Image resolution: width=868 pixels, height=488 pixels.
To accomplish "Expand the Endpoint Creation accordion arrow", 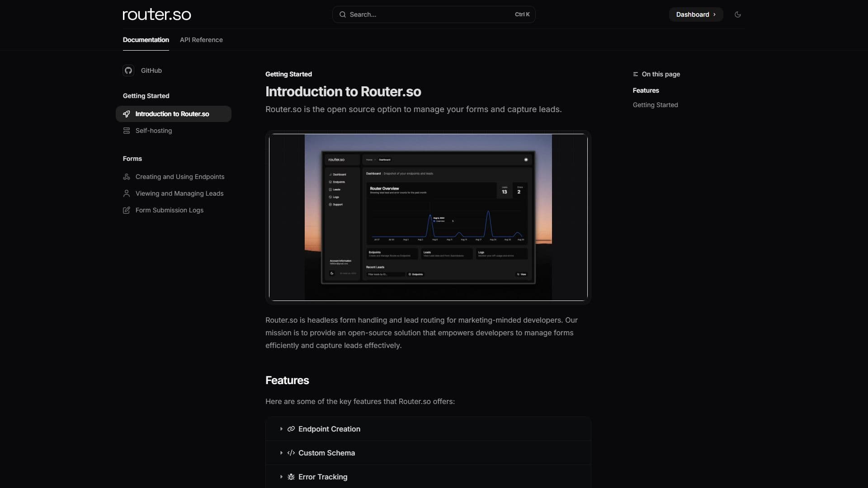I will click(281, 429).
